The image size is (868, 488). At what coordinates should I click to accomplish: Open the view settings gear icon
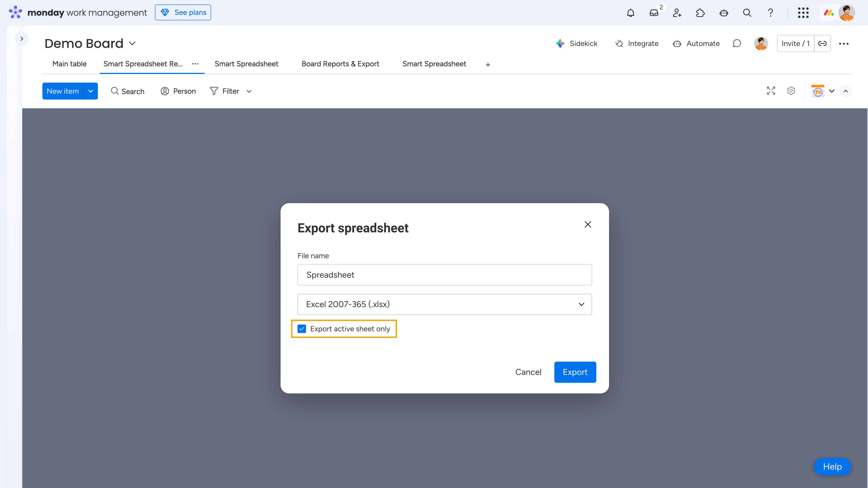tap(791, 91)
